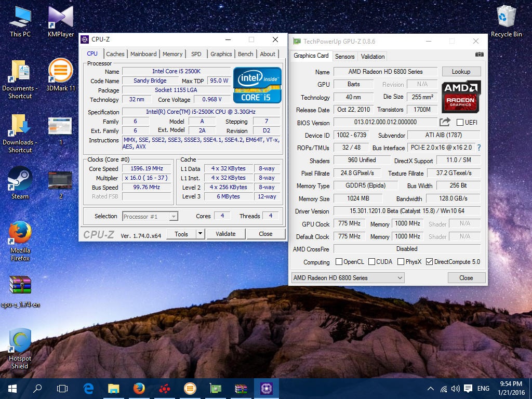Switch to CPU-Z Graphics tab

pos(221,54)
